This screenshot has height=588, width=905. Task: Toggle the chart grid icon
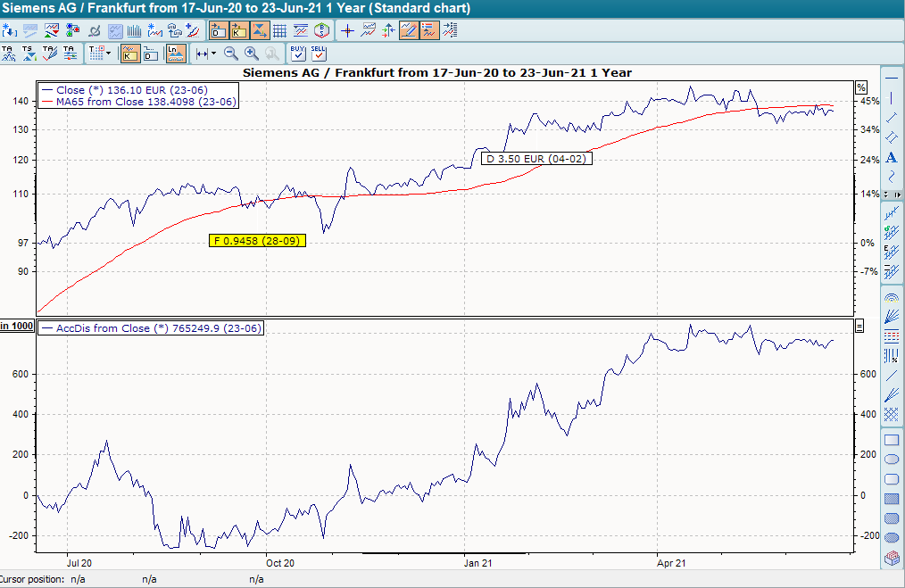tap(278, 29)
